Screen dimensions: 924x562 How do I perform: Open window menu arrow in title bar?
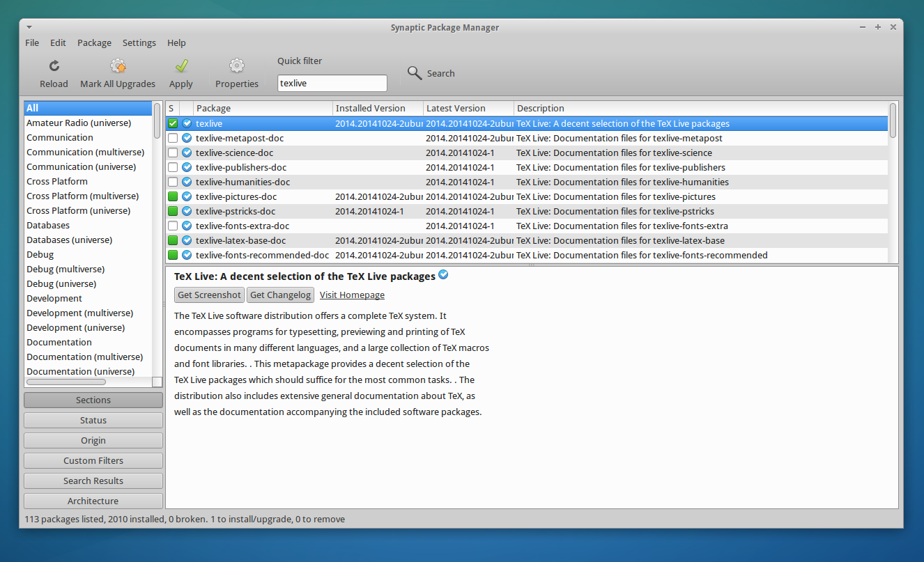29,27
